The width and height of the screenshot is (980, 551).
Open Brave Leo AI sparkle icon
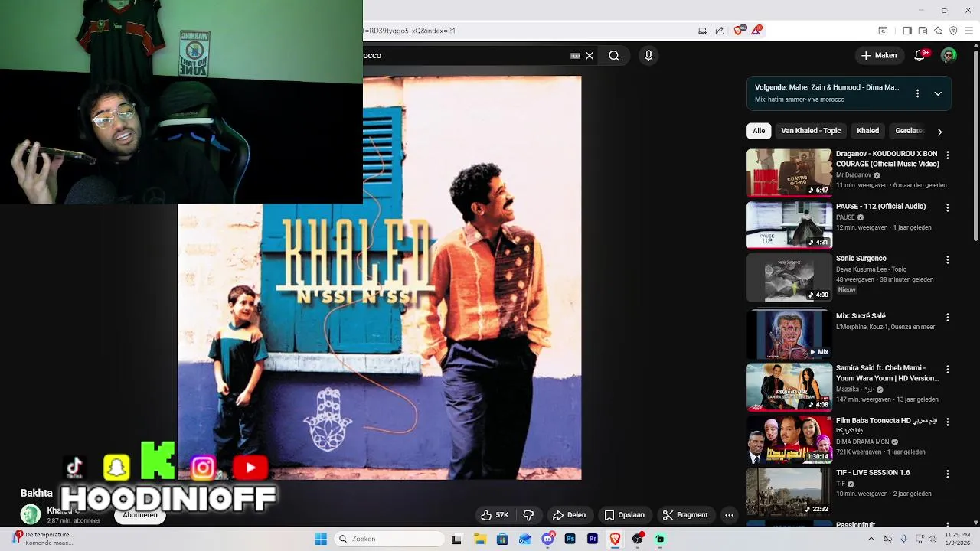tap(938, 31)
